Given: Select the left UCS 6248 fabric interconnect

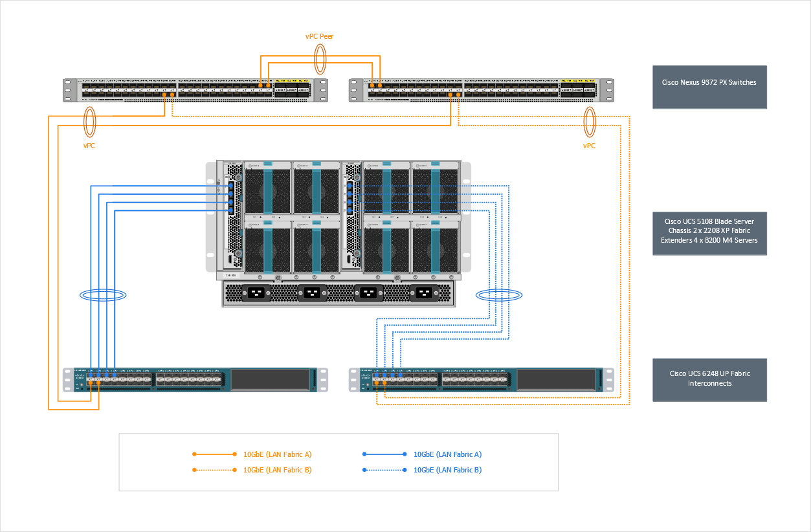Looking at the screenshot, I should coord(195,380).
